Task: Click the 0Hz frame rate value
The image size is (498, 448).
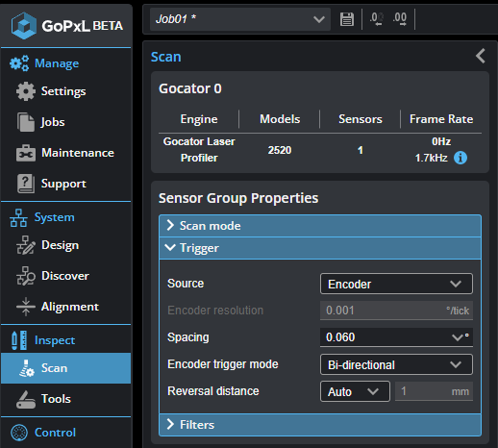Action: pos(441,141)
